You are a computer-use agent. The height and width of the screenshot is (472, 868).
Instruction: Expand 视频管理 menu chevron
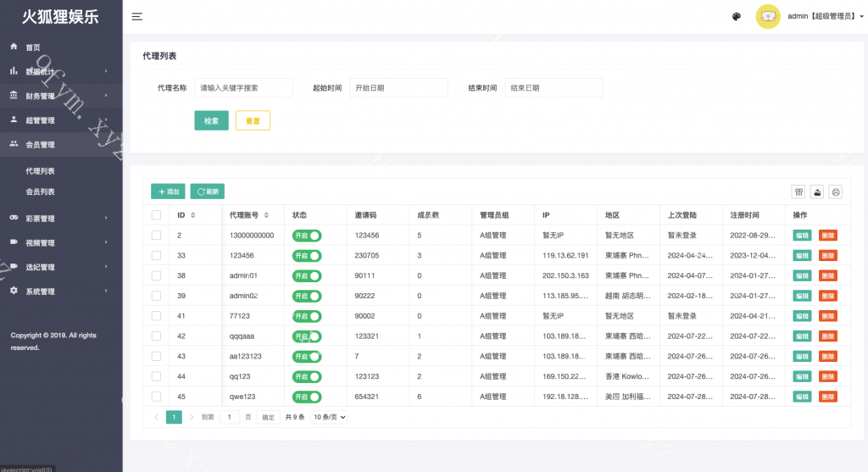tap(106, 242)
